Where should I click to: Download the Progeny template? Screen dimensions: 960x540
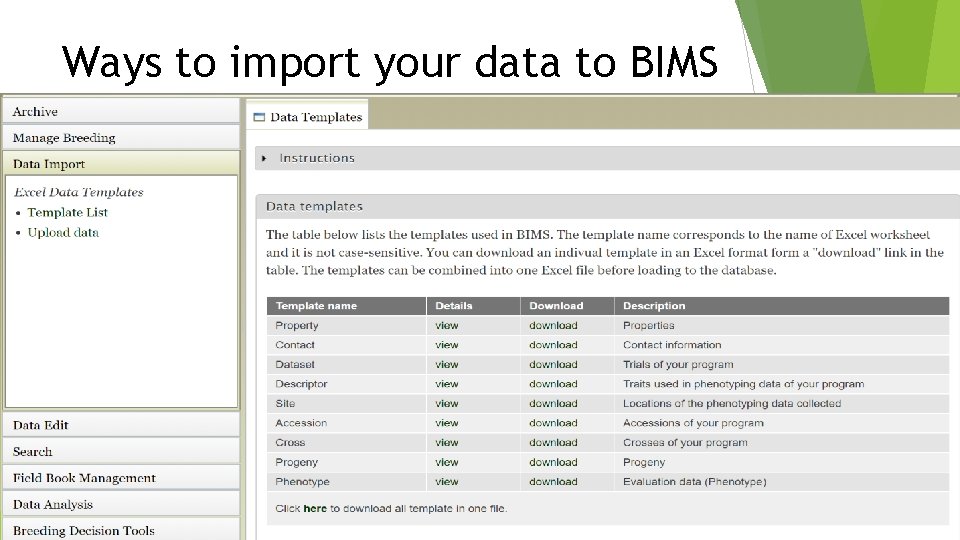[x=553, y=462]
